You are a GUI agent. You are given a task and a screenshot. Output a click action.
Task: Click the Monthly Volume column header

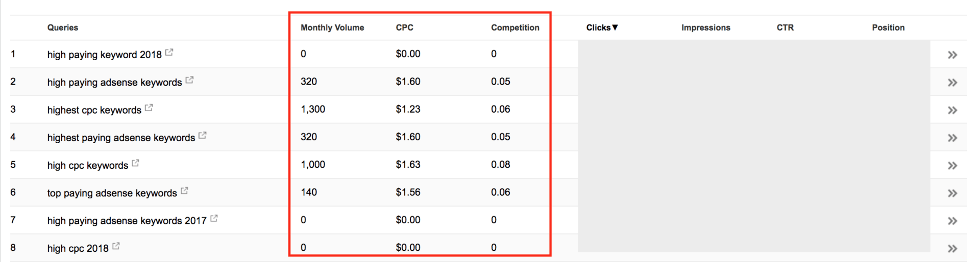(332, 28)
